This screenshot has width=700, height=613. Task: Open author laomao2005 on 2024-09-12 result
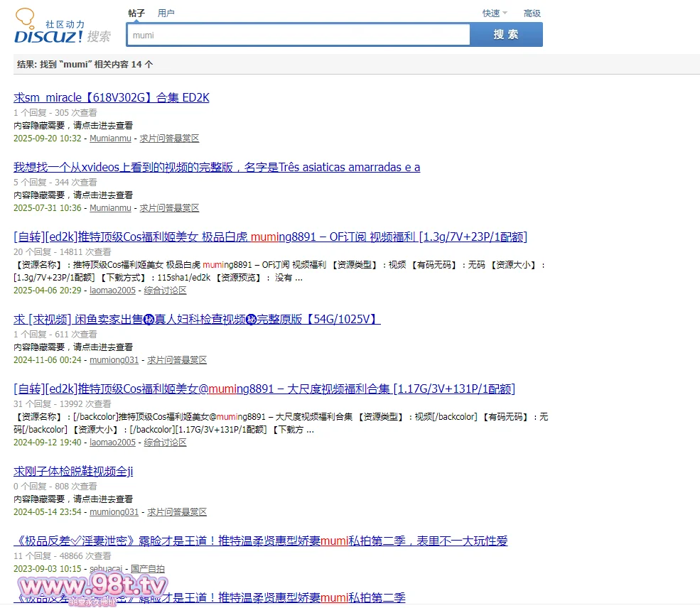coord(112,443)
